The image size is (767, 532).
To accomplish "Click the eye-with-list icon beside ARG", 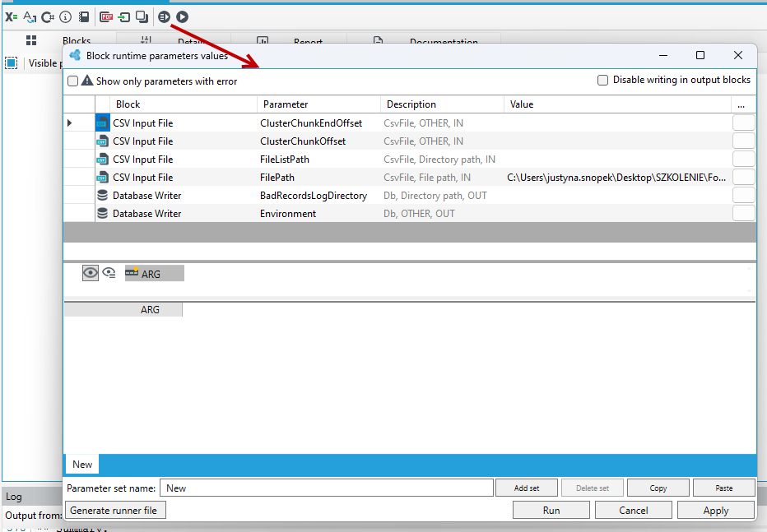I will tap(109, 273).
